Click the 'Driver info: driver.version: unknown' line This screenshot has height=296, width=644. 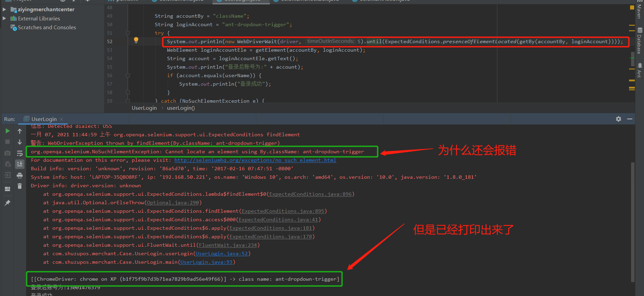pos(86,186)
